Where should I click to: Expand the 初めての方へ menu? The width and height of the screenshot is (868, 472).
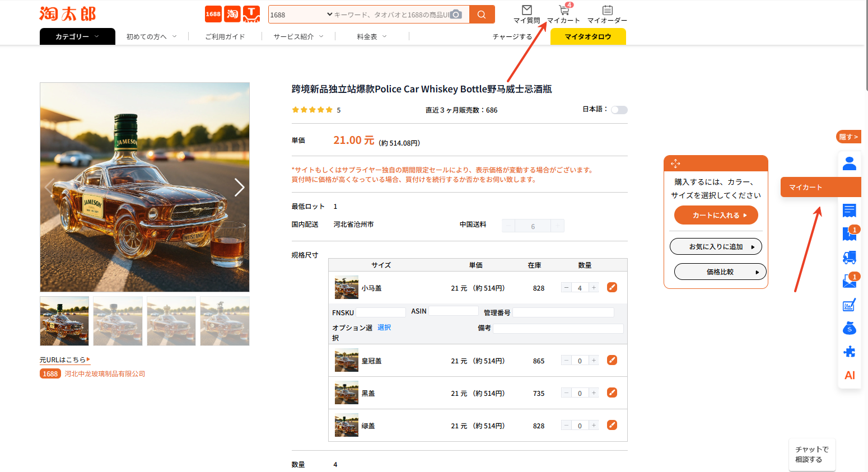pos(151,36)
